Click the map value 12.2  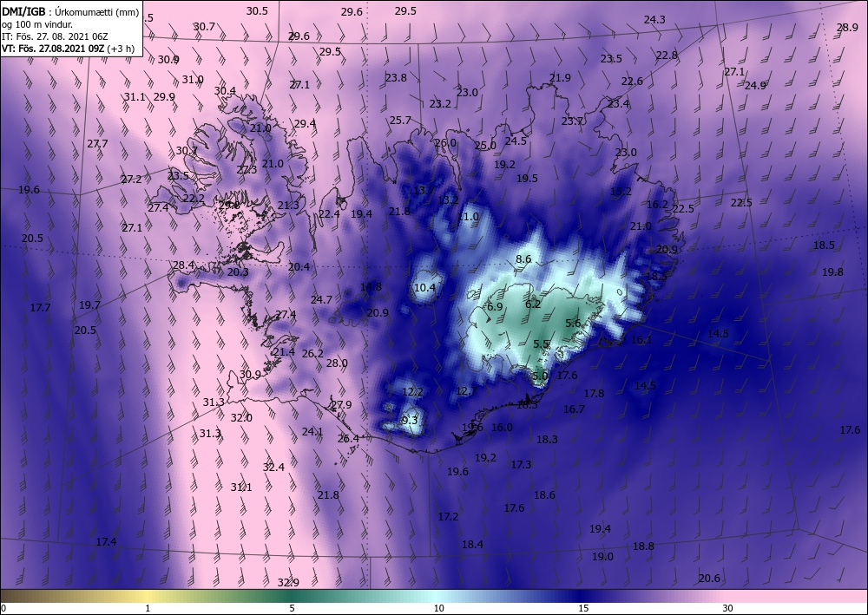[x=412, y=392]
